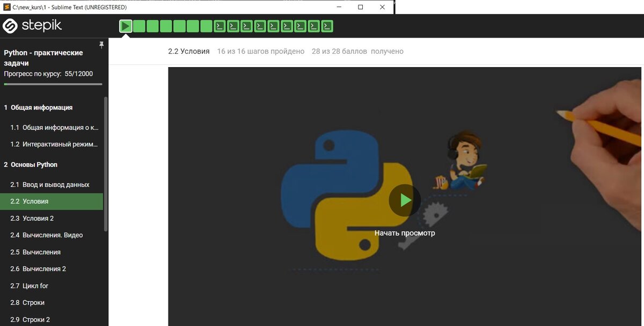Start the video with the green play button

(405, 200)
